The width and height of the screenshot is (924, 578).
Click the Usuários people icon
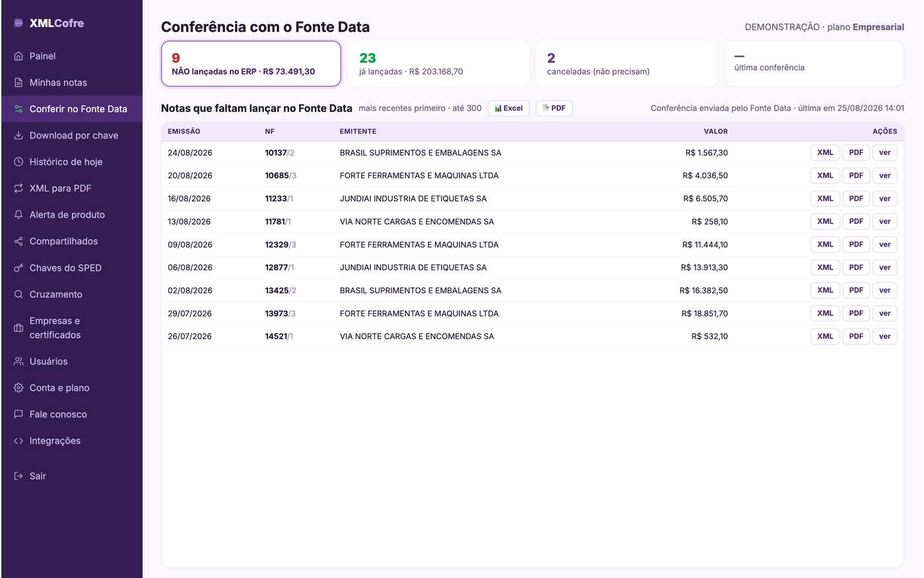pos(18,361)
